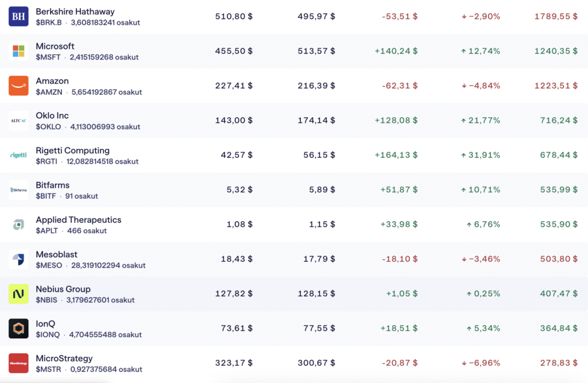The width and height of the screenshot is (588, 383).
Task: Click Bitfarms purchase price 5,32 $
Action: click(239, 189)
